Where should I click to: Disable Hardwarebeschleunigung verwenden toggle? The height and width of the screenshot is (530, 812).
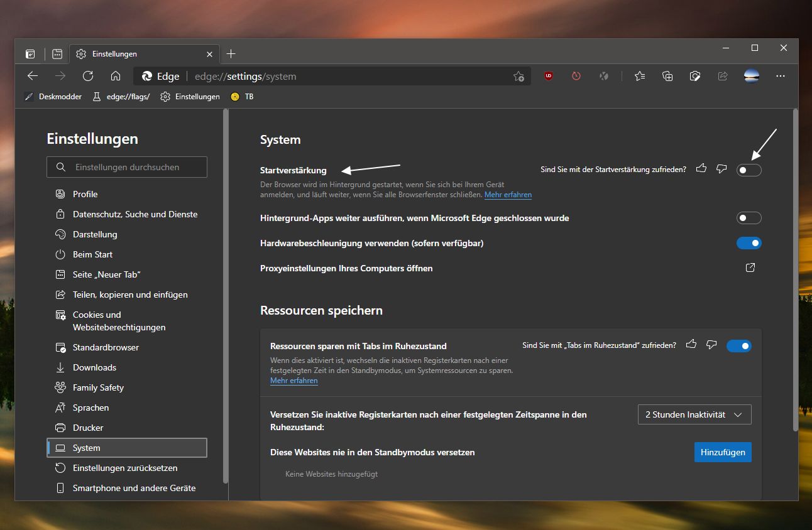749,243
